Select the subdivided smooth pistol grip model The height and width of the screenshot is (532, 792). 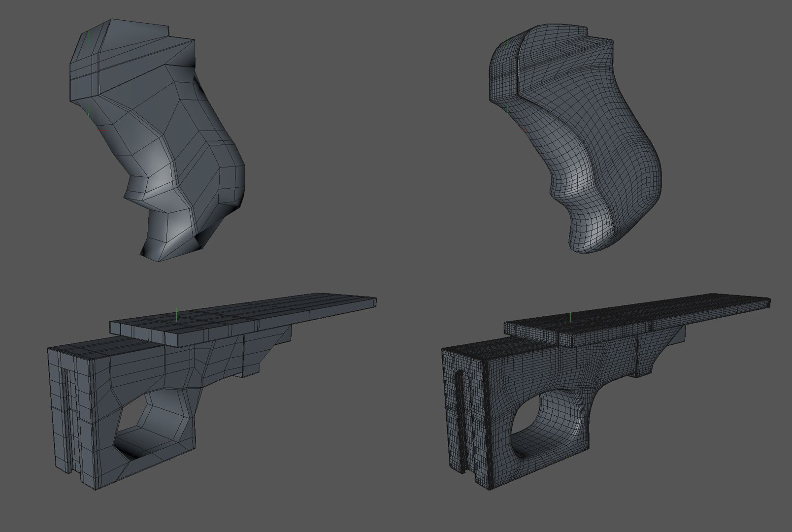tap(576, 138)
